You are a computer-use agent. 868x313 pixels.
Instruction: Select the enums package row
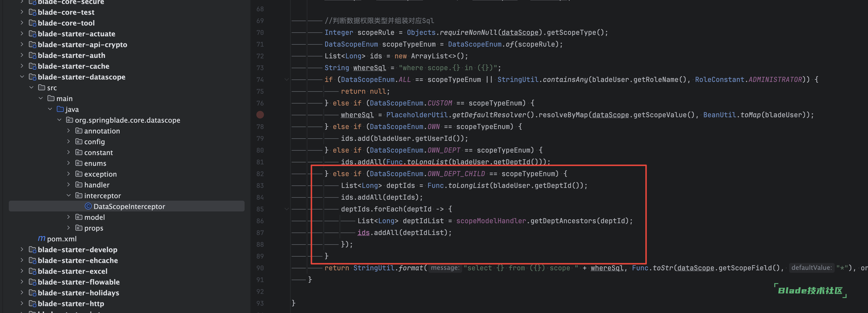point(127,163)
